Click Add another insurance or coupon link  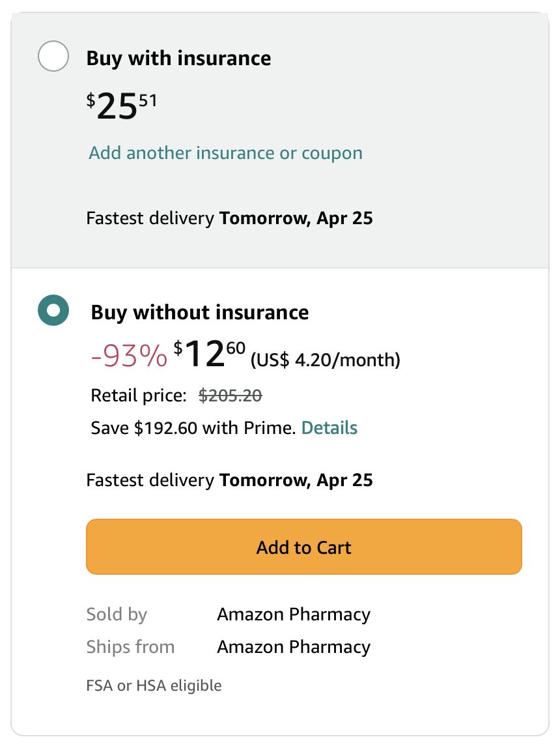pyautogui.click(x=225, y=153)
